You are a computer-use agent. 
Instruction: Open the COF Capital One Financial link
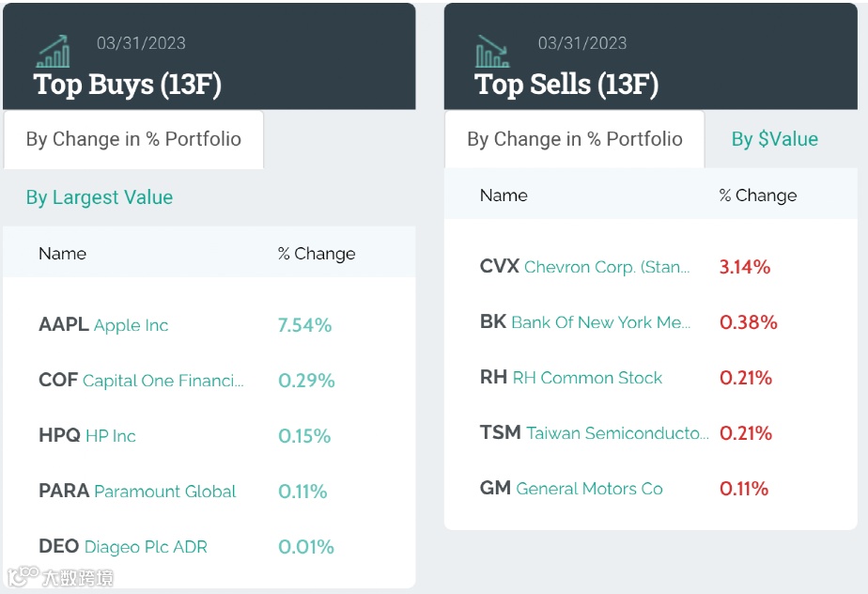click(x=141, y=380)
